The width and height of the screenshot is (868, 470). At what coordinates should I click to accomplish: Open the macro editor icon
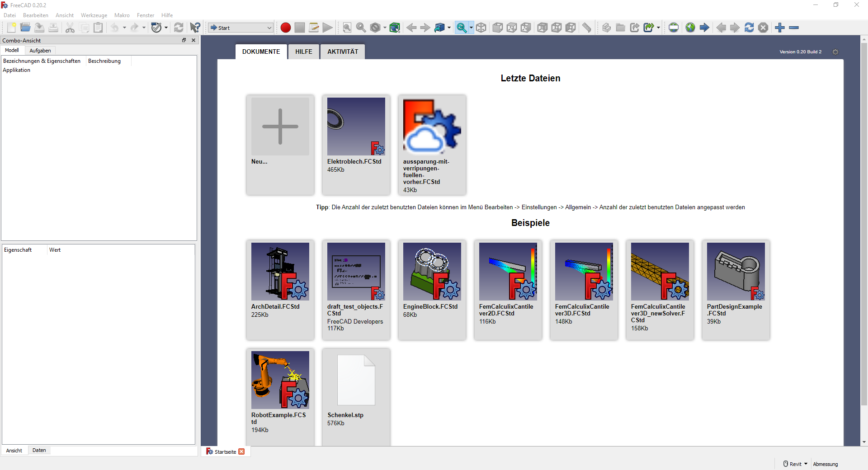click(x=313, y=28)
